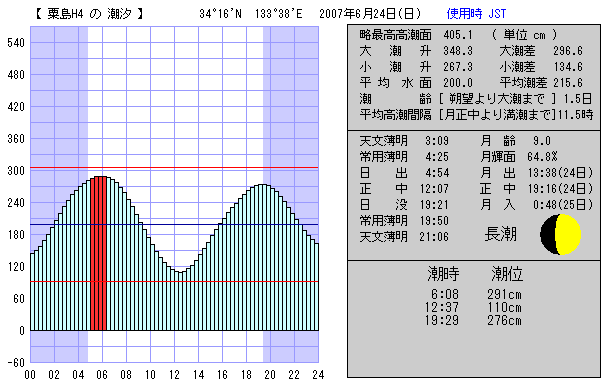This screenshot has width=610, height=385.
Task: Click the 長潮 tide type label
Action: 501,234
